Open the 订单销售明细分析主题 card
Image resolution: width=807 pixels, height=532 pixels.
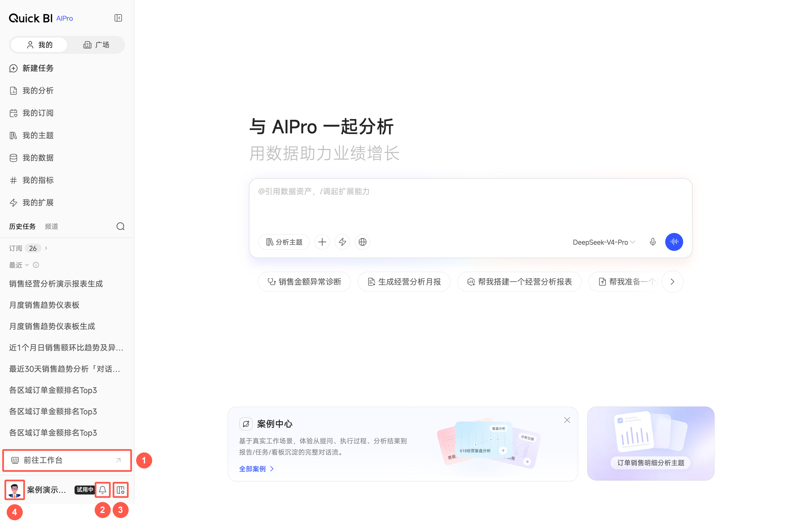650,443
